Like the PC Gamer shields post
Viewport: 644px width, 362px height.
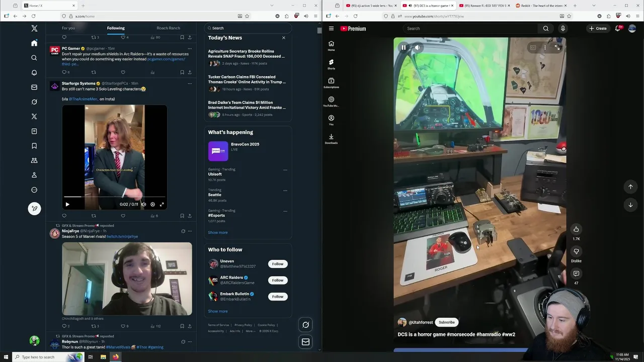pyautogui.click(x=123, y=72)
